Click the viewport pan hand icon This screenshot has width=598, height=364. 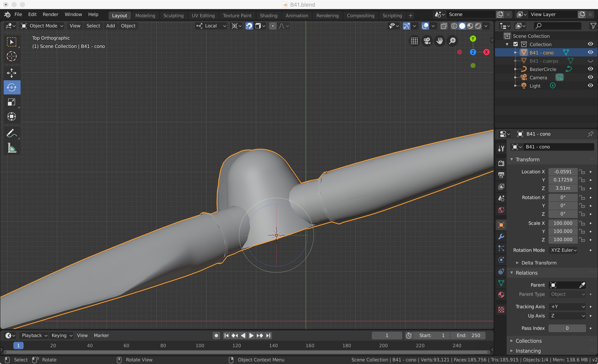tap(440, 41)
